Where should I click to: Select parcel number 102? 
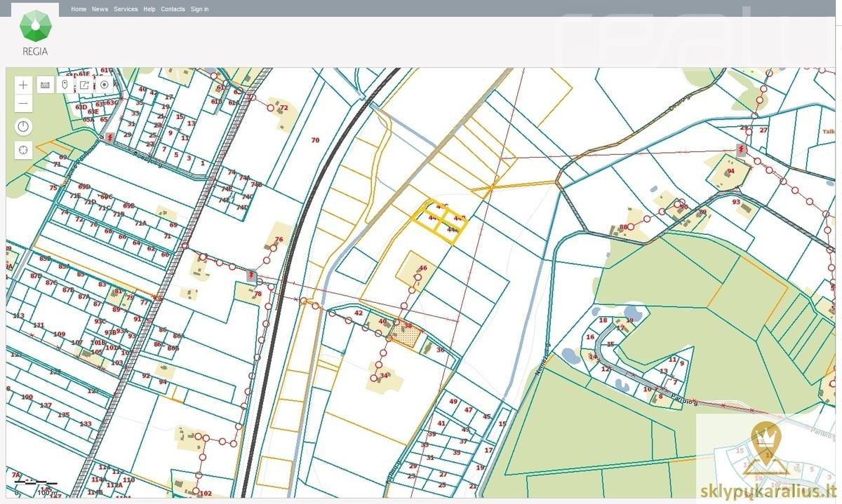pos(206,493)
